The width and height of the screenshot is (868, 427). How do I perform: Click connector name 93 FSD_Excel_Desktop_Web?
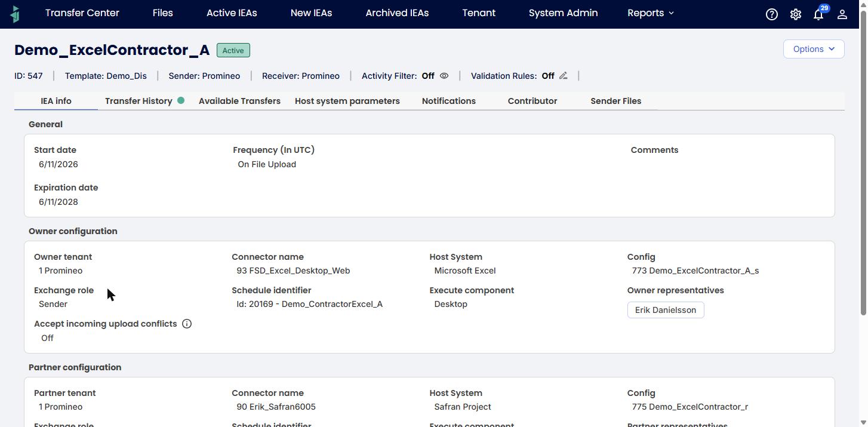pyautogui.click(x=293, y=271)
